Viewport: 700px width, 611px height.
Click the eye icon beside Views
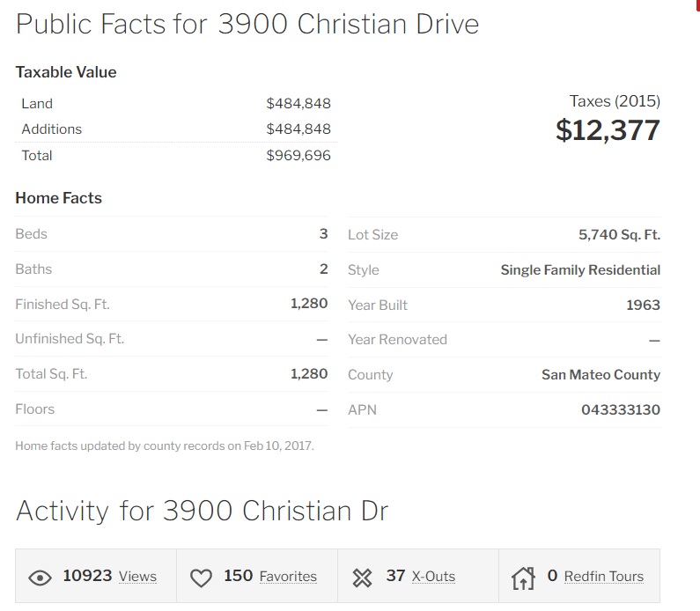click(40, 578)
